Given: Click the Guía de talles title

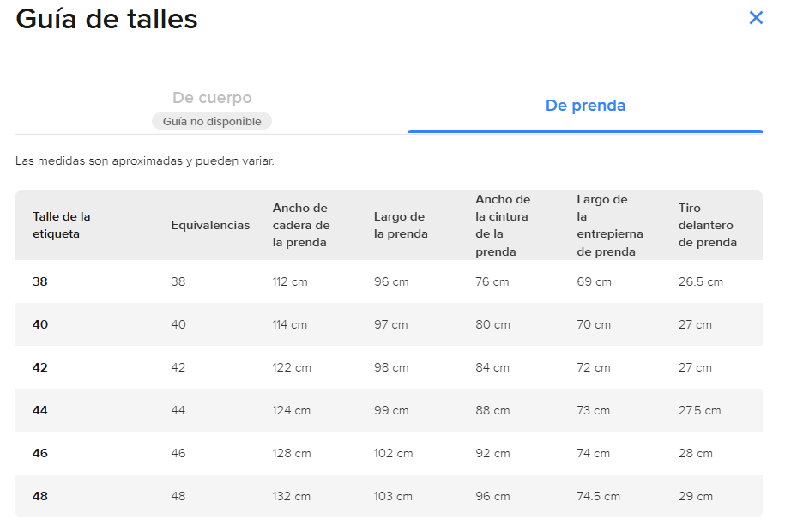Looking at the screenshot, I should 106,19.
